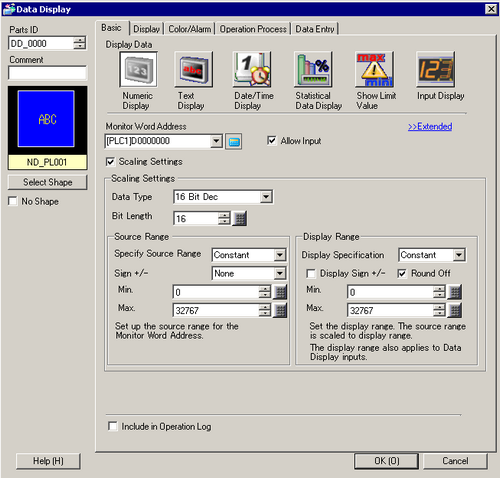Open the >>Extended link

click(430, 127)
